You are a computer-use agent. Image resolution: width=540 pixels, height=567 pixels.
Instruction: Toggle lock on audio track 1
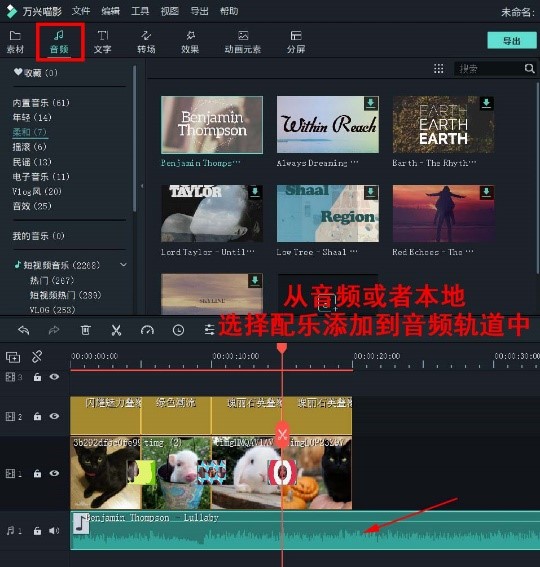click(x=37, y=531)
